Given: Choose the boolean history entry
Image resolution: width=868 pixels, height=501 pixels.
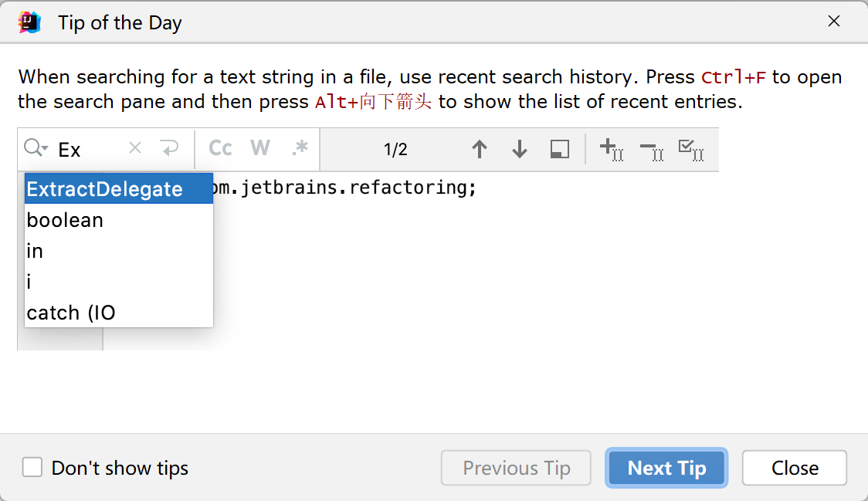Looking at the screenshot, I should (x=65, y=220).
